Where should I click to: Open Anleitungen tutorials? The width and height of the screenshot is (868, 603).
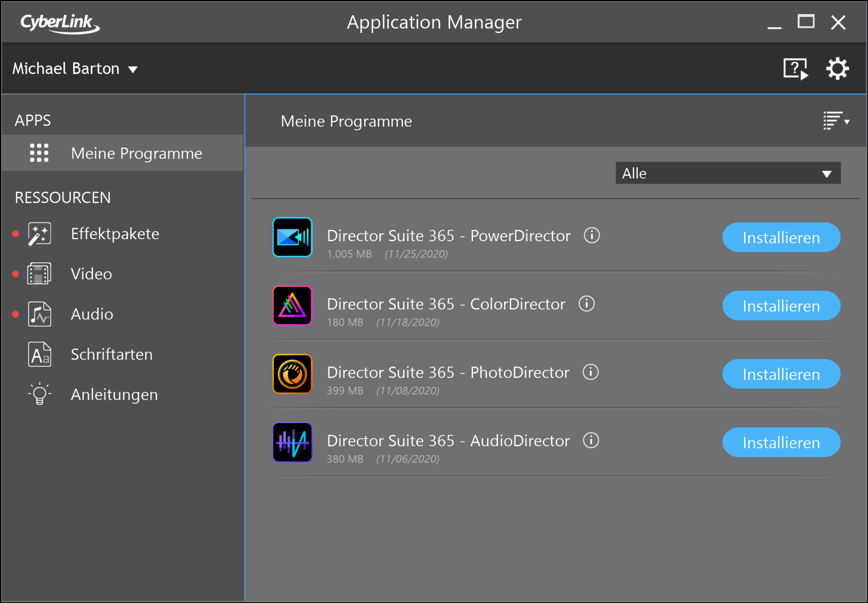click(114, 395)
